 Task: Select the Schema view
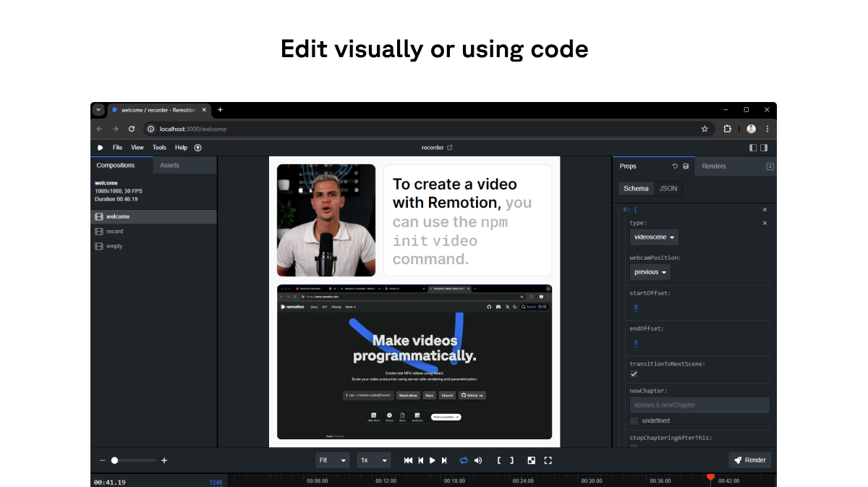click(636, 188)
